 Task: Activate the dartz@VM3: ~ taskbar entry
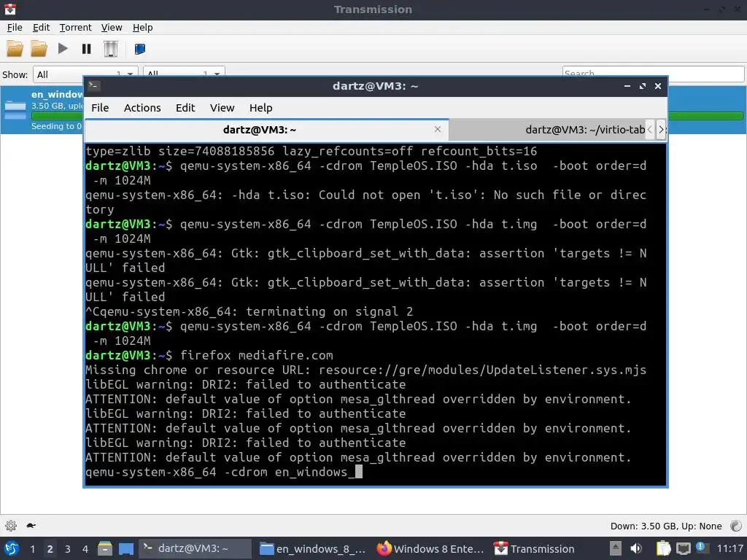click(195, 548)
